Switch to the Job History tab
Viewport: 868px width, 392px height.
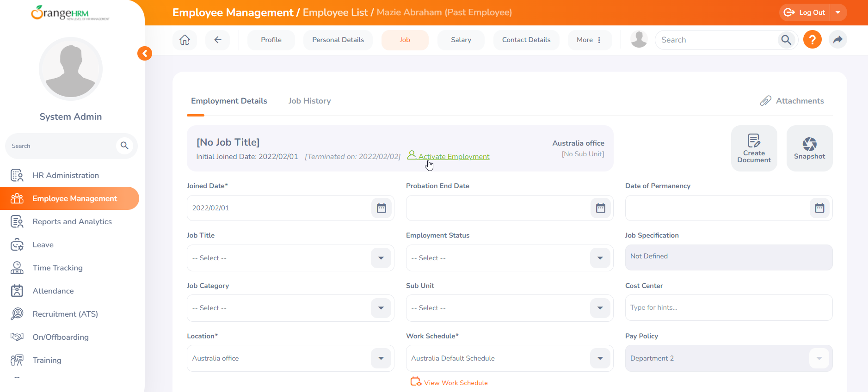(x=309, y=101)
